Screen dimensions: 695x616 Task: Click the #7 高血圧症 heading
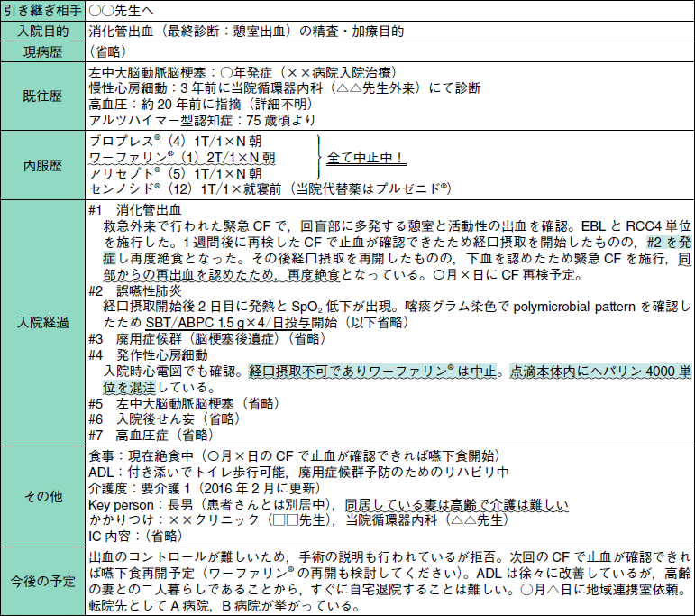pyautogui.click(x=151, y=436)
